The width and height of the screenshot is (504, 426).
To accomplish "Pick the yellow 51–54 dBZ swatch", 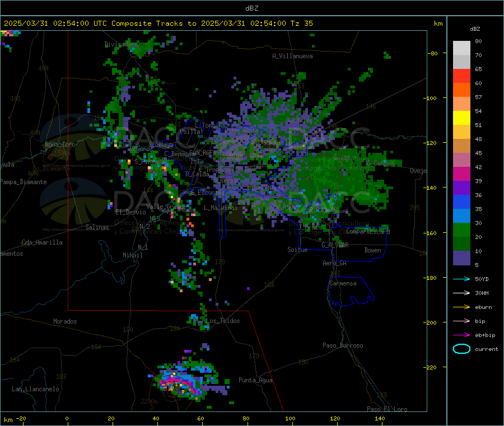I will click(461, 118).
